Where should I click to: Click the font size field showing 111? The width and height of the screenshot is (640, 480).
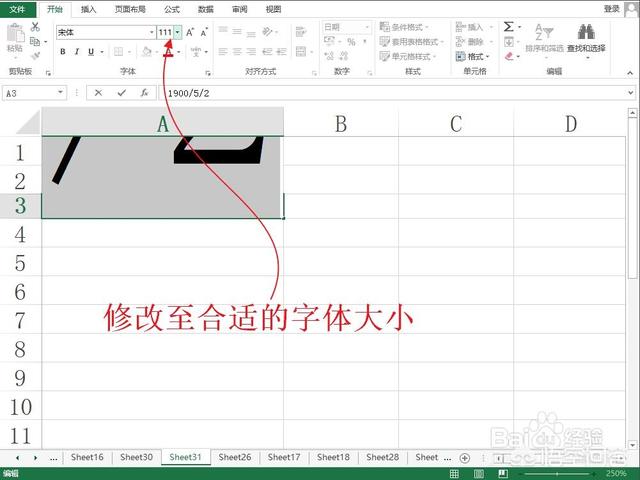(x=165, y=32)
